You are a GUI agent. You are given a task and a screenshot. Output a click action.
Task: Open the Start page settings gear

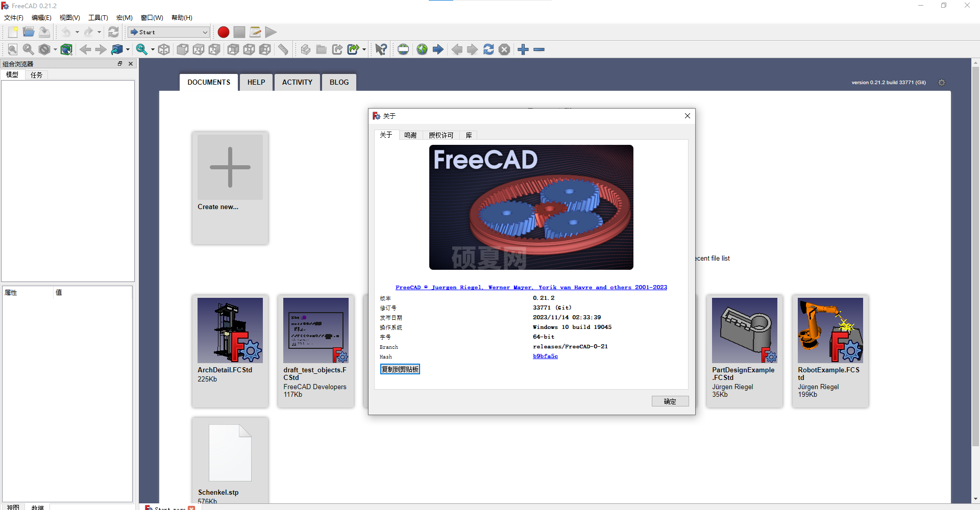(942, 83)
